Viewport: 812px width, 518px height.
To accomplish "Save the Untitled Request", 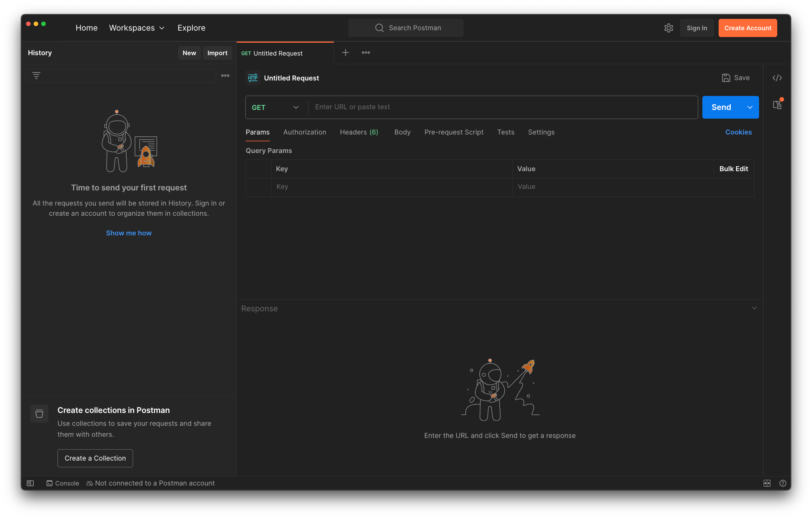I will point(736,77).
